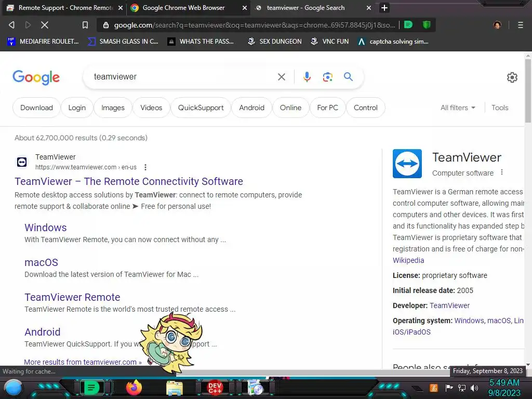Image resolution: width=532 pixels, height=399 pixels.
Task: Open Action Center flag tray icon
Action: click(x=449, y=388)
